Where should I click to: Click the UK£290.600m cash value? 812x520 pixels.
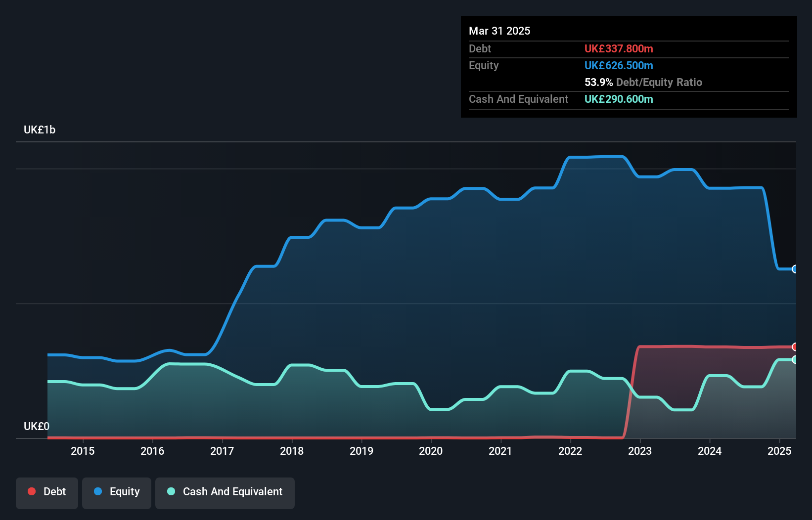click(x=619, y=99)
